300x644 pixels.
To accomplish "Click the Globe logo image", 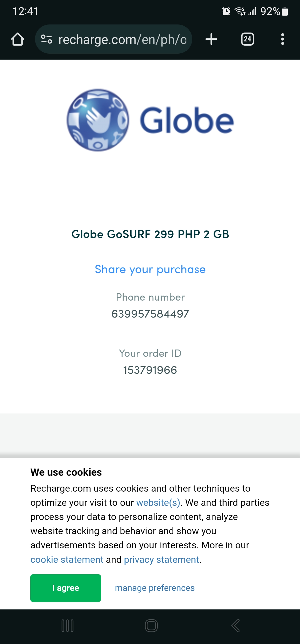I will [150, 120].
